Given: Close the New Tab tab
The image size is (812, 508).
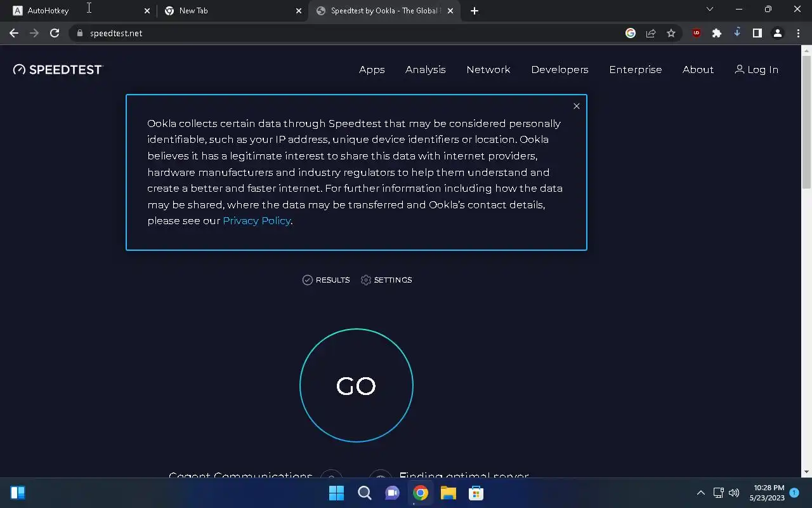Looking at the screenshot, I should 299,11.
